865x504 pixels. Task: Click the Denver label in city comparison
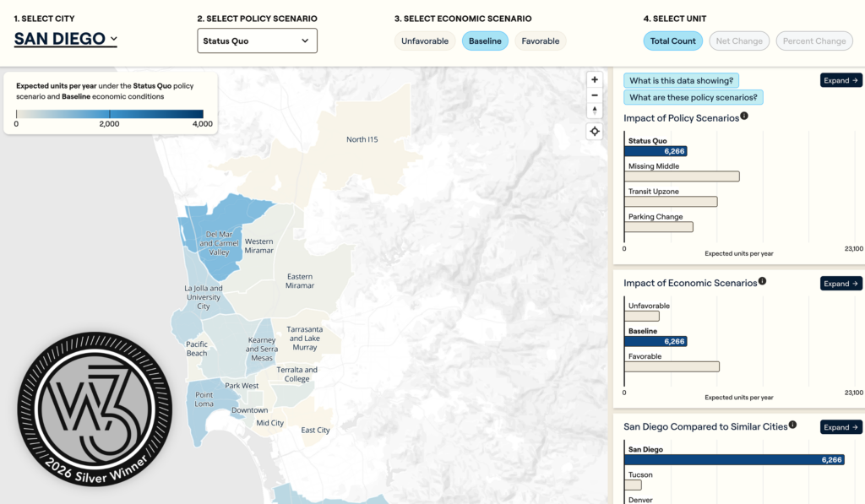point(640,500)
